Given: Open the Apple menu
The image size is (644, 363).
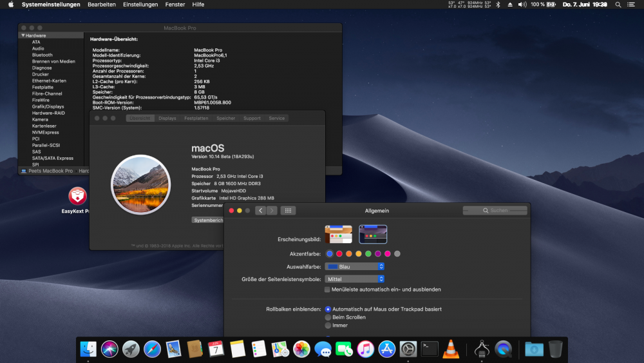Looking at the screenshot, I should coord(11,5).
